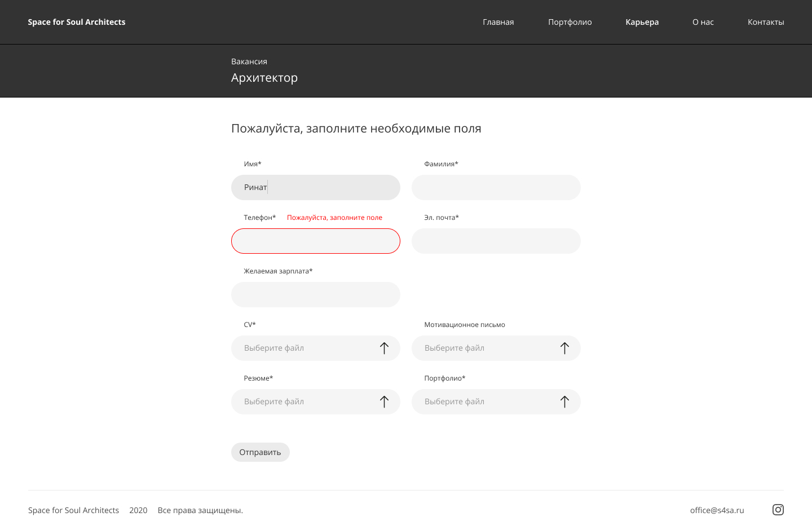The width and height of the screenshot is (812, 530).
Task: Go to Портфолио in the top navigation
Action: 570,22
